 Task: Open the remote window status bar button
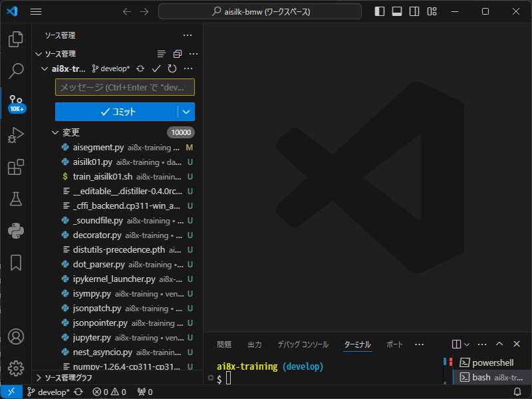11,392
